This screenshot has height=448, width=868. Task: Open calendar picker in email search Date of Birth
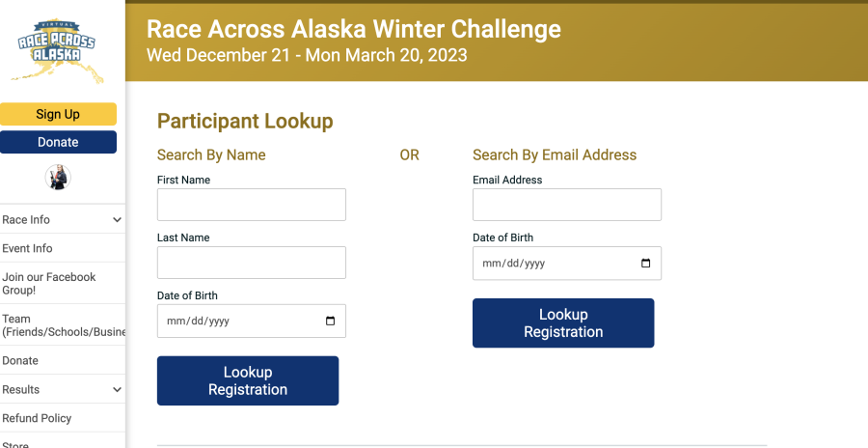point(645,264)
